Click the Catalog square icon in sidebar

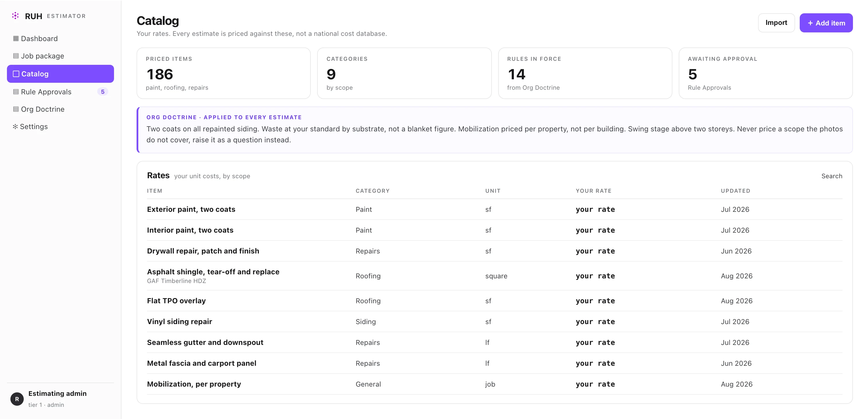pos(16,74)
